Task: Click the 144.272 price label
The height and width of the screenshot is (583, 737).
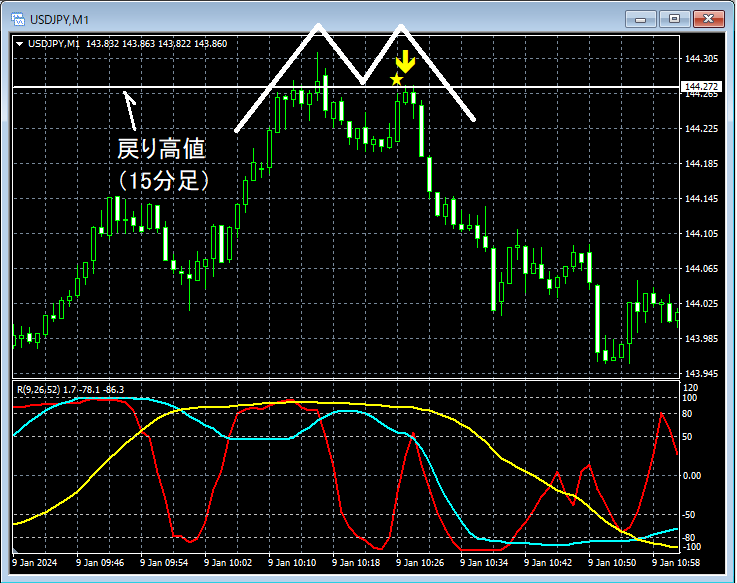Action: (x=700, y=87)
